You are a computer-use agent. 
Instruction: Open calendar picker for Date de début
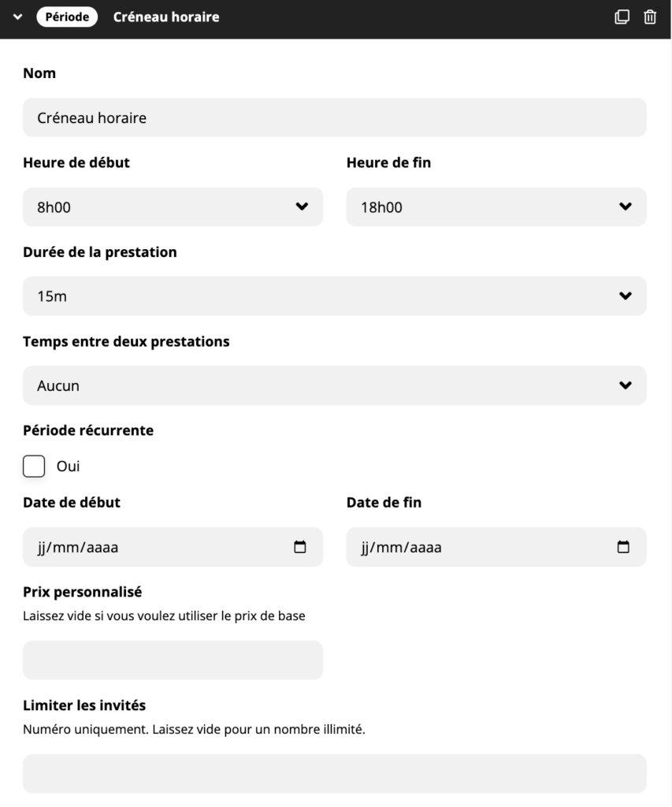click(x=299, y=547)
